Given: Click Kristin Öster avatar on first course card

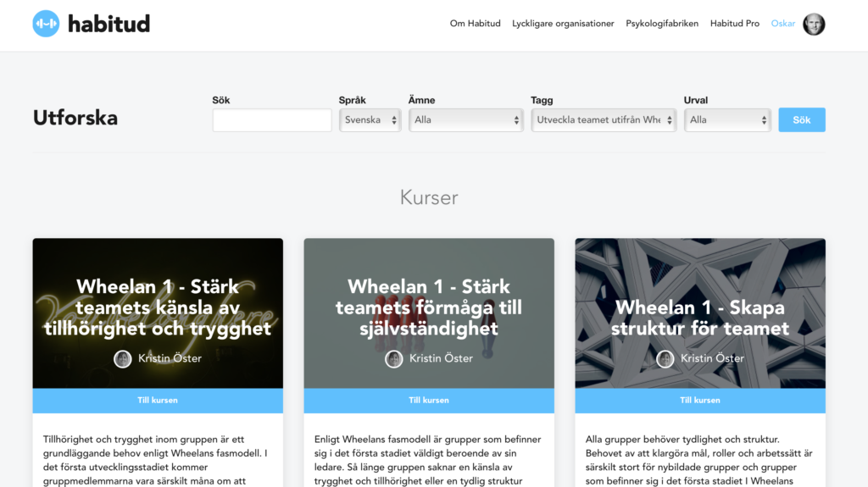Looking at the screenshot, I should click(x=123, y=358).
